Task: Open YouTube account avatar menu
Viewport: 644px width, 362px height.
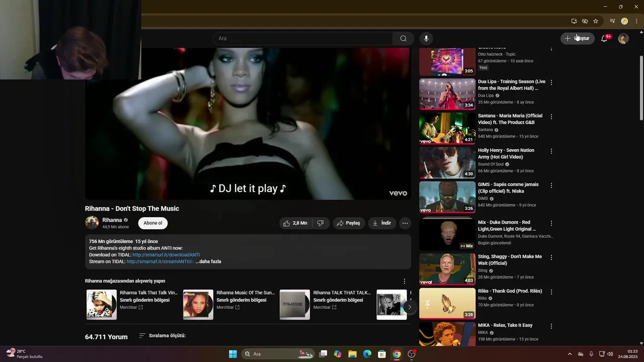Action: point(623,39)
